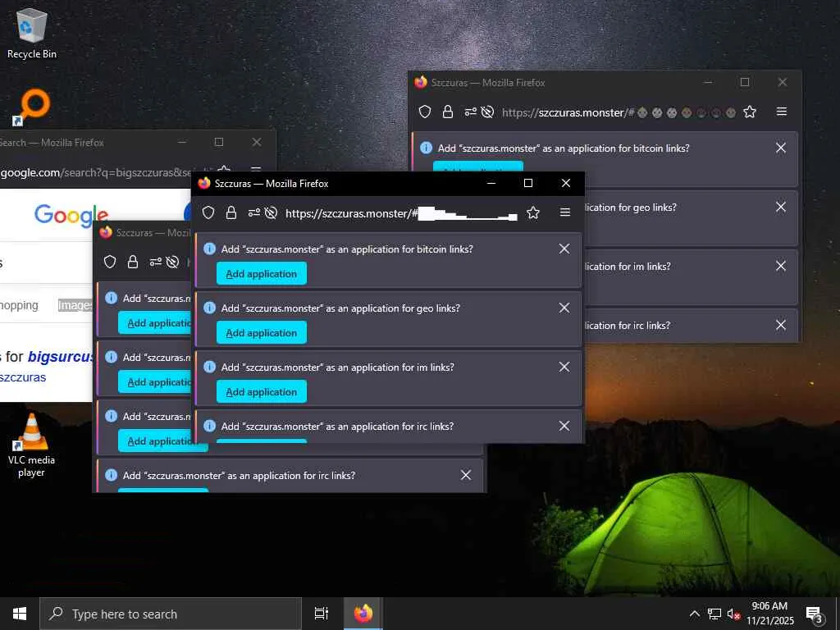Click the Google logo in the search window

71,216
